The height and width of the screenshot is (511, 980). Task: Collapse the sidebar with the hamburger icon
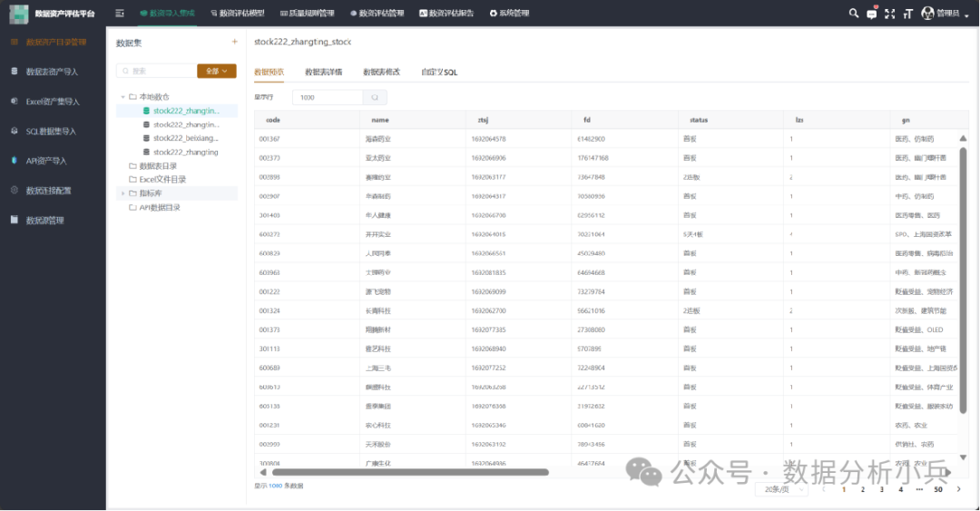[120, 13]
